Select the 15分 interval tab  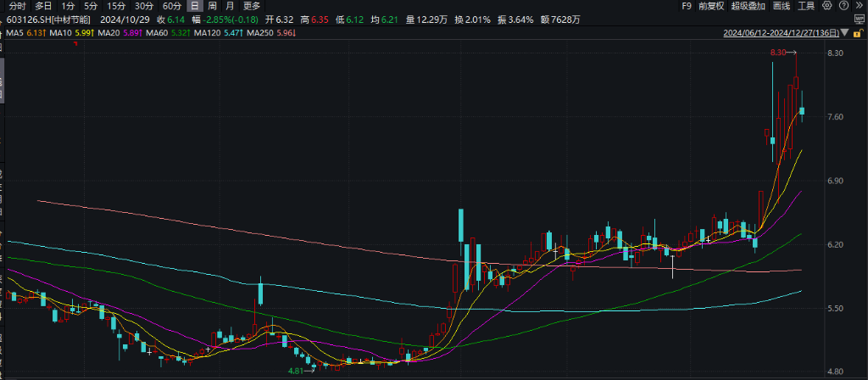point(115,6)
